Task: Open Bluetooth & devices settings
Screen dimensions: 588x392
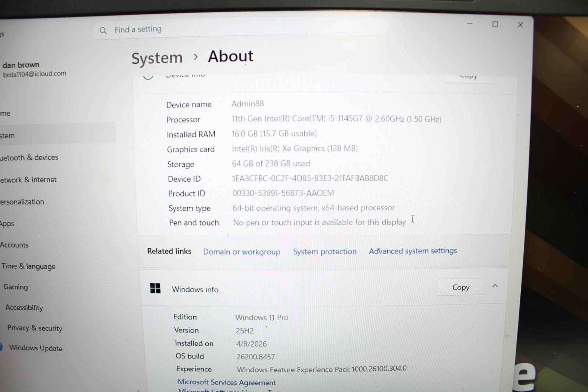Action: 29,157
